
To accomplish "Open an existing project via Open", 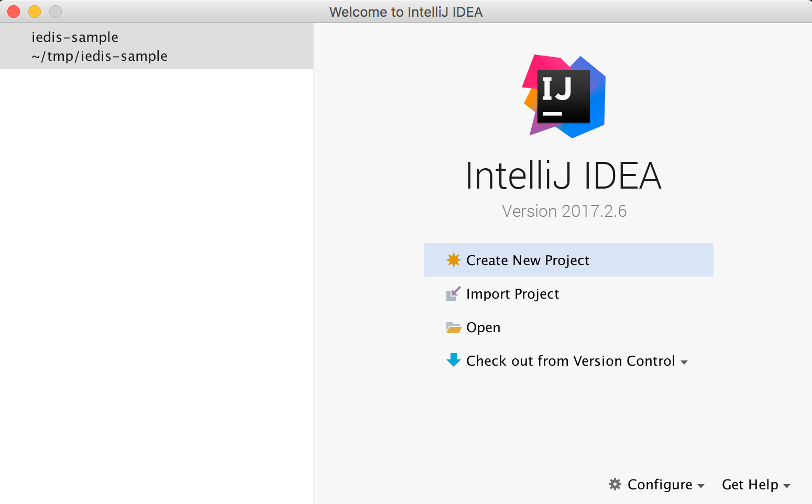I will click(483, 328).
